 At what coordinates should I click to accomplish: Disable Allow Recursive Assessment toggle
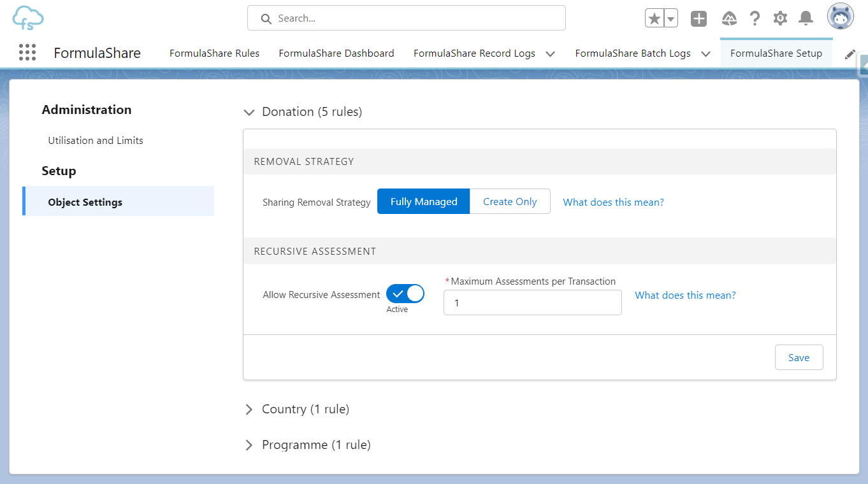coord(405,294)
